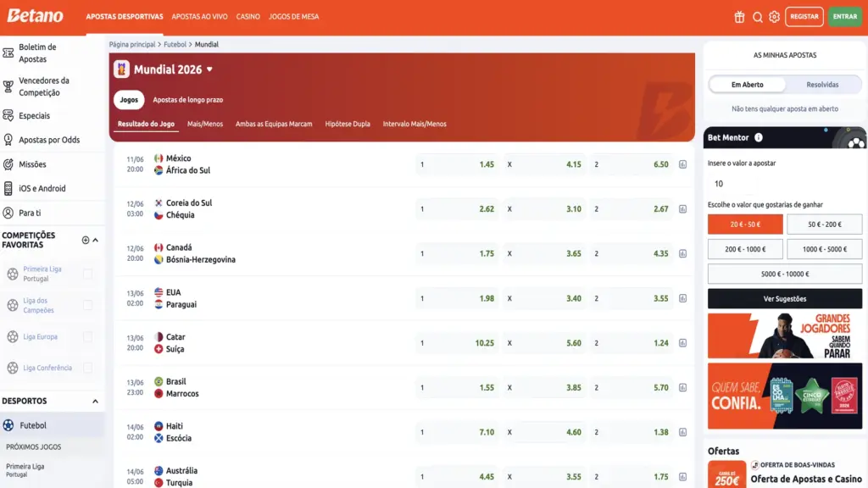Click the iOS e Android phone icon
The image size is (868, 488).
(8, 189)
